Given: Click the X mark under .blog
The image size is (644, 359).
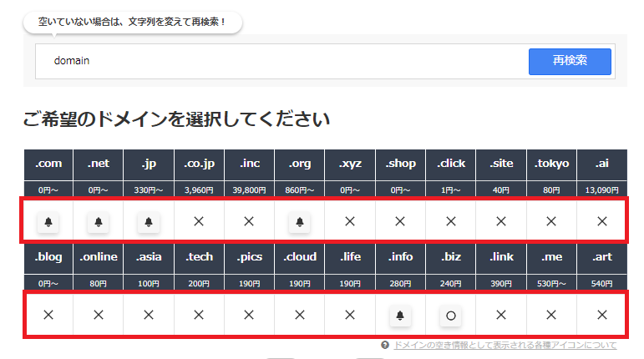Looking at the screenshot, I should pos(48,315).
